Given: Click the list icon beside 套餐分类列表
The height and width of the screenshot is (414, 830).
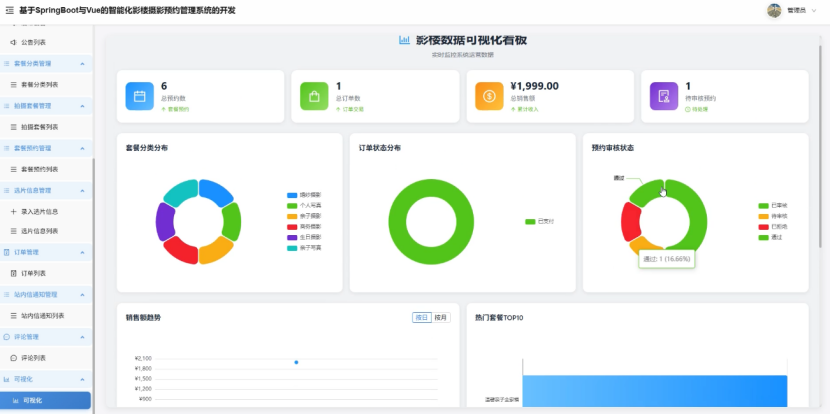Looking at the screenshot, I should 14,85.
